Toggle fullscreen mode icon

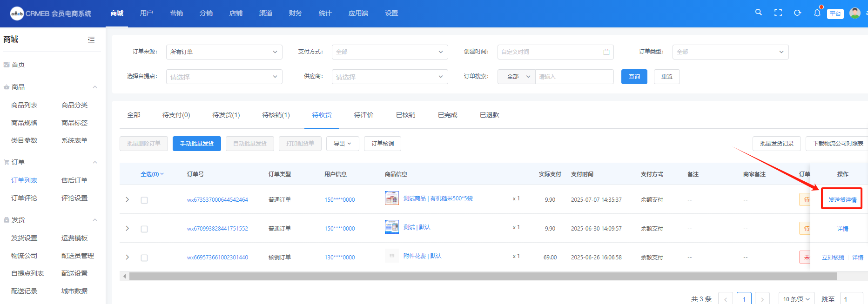(778, 13)
